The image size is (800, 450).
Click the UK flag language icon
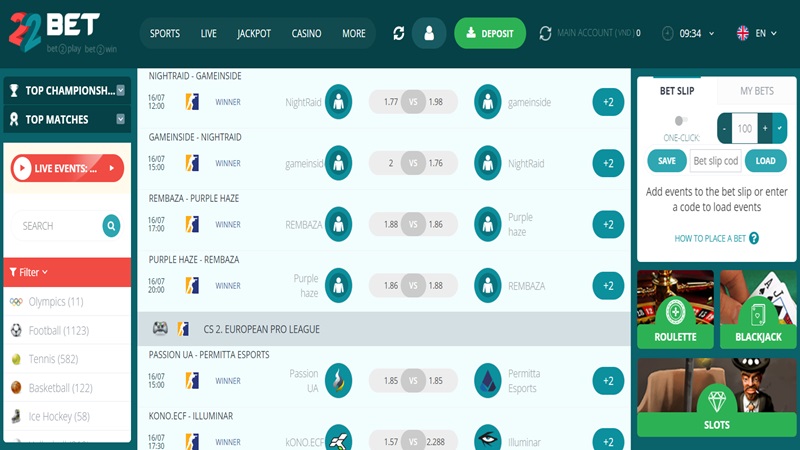coord(743,33)
